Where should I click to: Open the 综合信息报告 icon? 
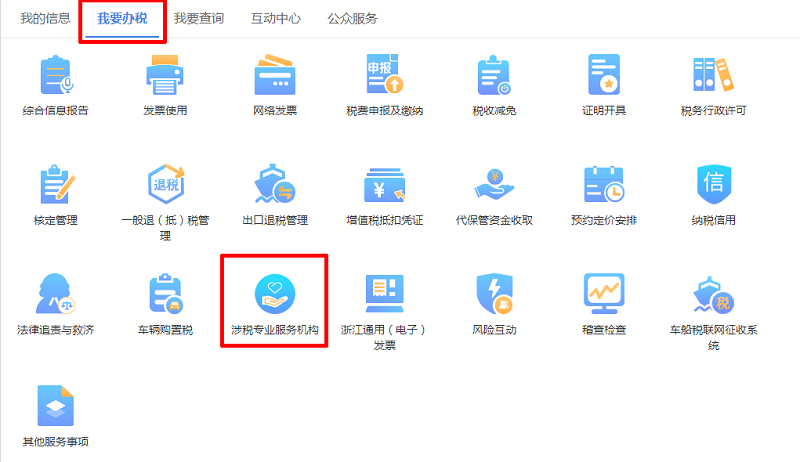(55, 76)
